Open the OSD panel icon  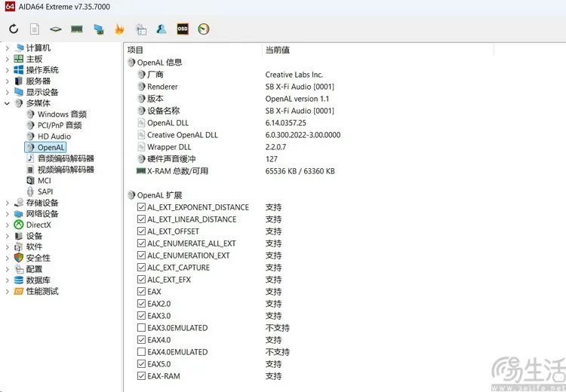(x=183, y=29)
